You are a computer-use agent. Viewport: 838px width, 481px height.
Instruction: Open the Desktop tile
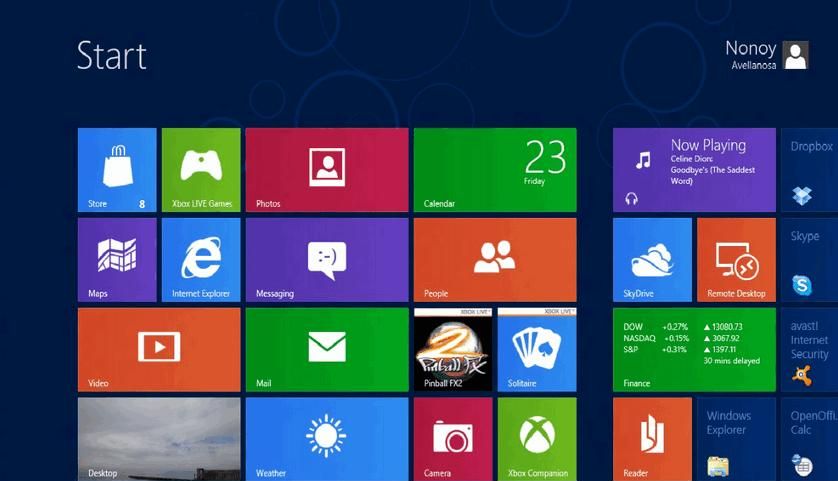(x=159, y=439)
